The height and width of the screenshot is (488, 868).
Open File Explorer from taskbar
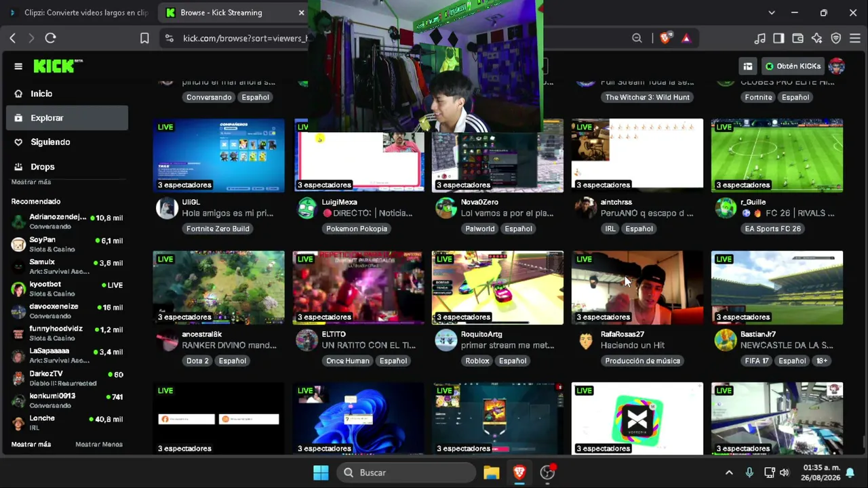point(491,473)
